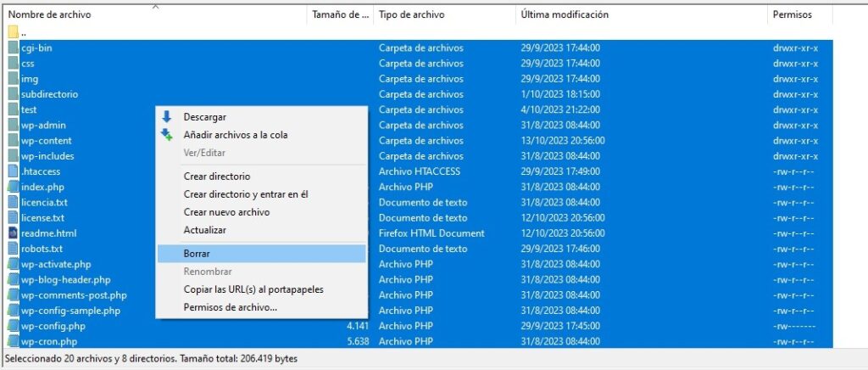Image resolution: width=868 pixels, height=370 pixels.
Task: Click the cgi-bin folder icon
Action: [14, 48]
